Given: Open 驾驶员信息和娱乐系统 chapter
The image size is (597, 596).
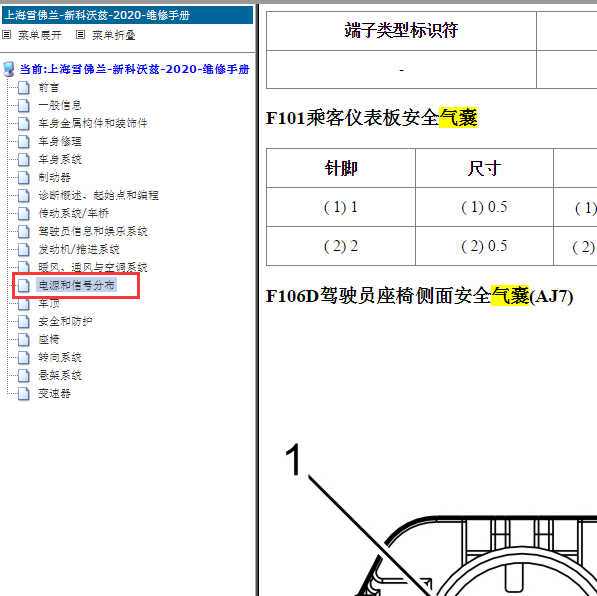Looking at the screenshot, I should pyautogui.click(x=93, y=231).
